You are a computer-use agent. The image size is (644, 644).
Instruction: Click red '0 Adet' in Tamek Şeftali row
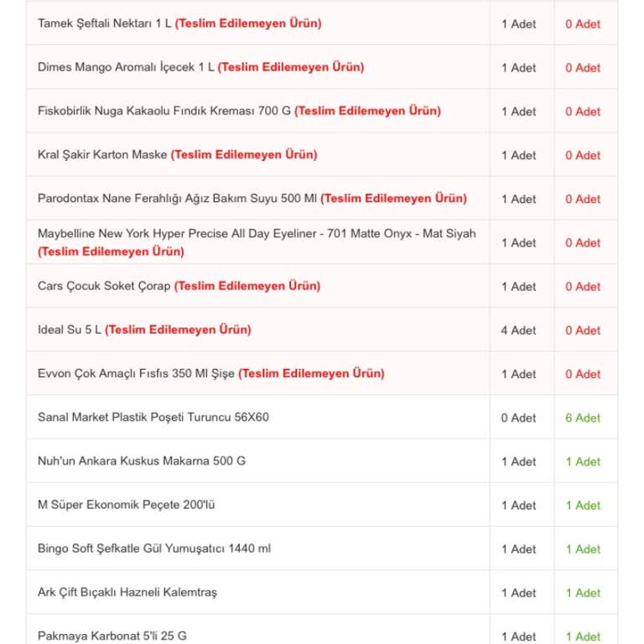(x=583, y=24)
